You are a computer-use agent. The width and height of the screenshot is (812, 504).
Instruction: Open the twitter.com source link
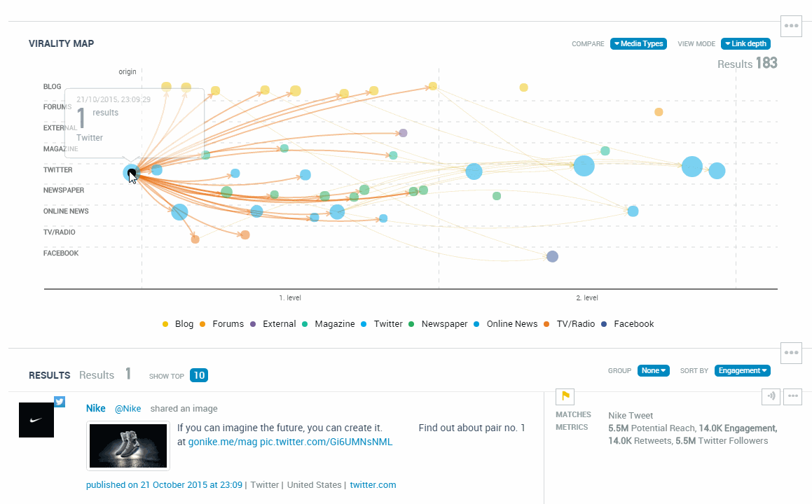pos(373,485)
